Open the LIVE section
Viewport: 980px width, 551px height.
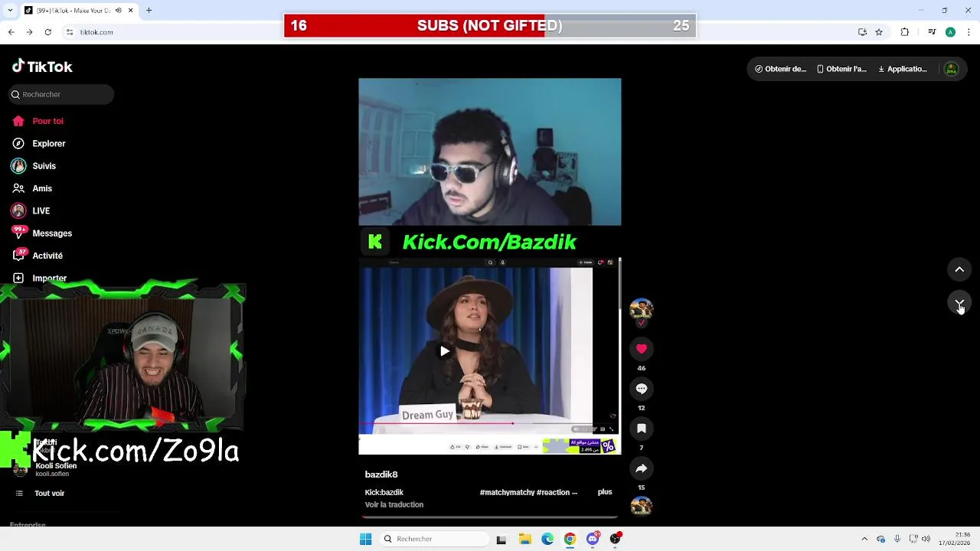coord(31,210)
